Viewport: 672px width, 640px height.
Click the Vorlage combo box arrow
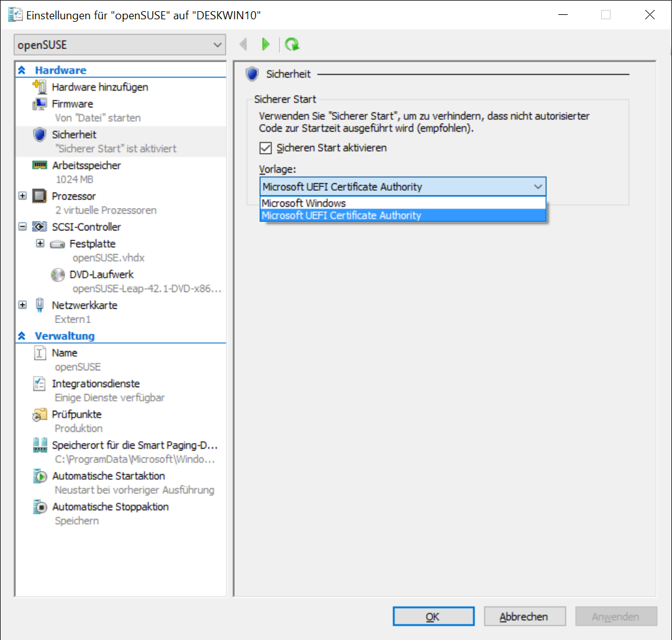pos(538,187)
